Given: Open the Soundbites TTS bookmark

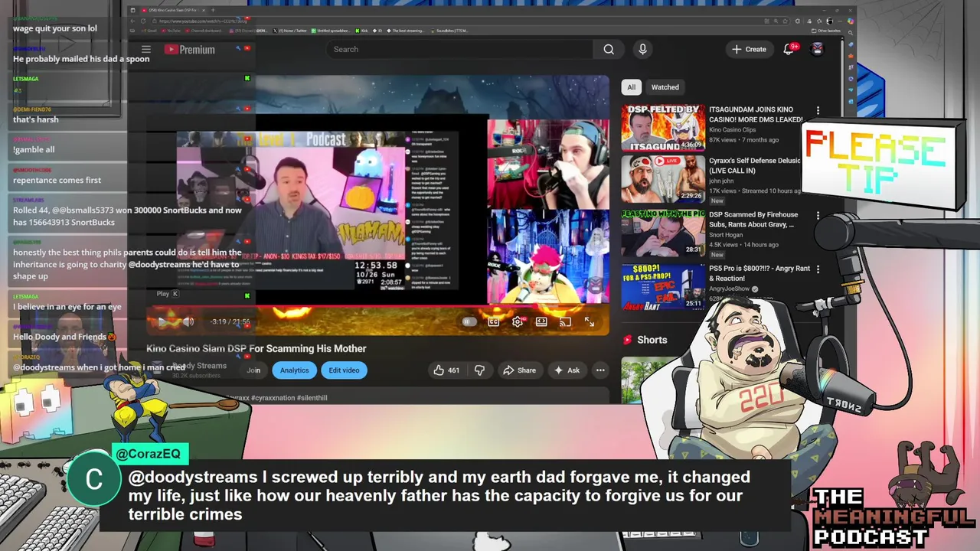Looking at the screenshot, I should coord(449,31).
